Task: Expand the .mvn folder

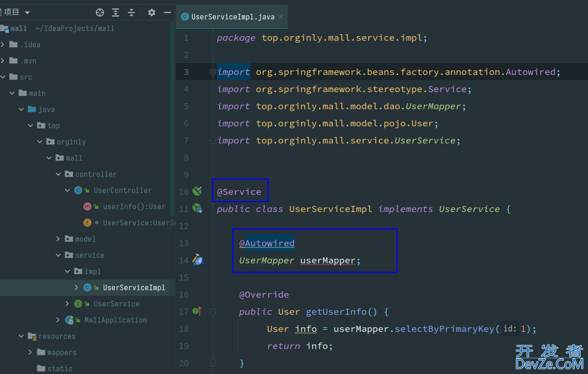Action: point(3,61)
